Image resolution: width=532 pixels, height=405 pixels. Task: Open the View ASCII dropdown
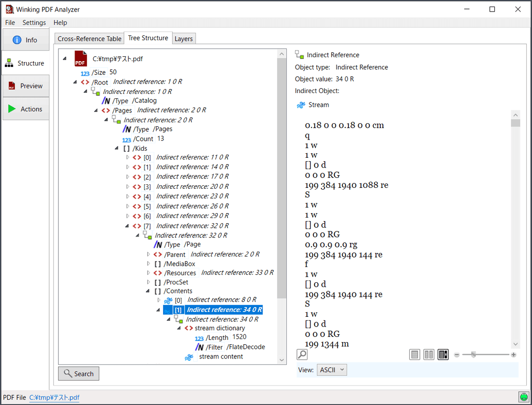point(332,370)
